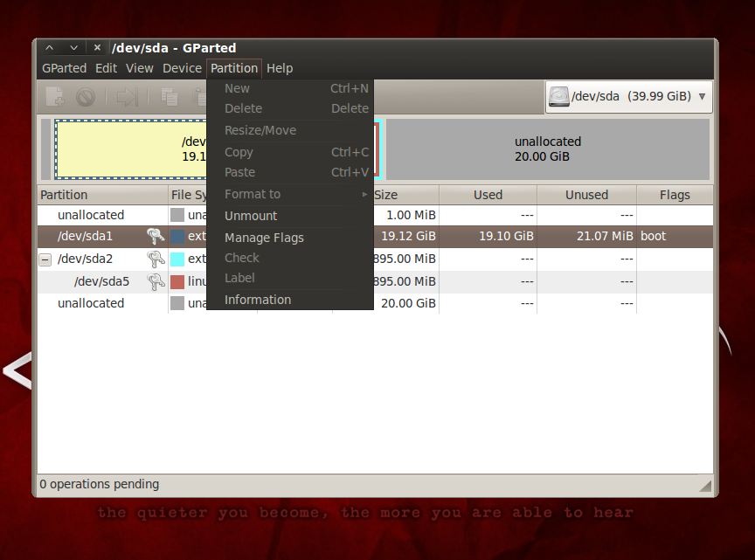The image size is (755, 560).
Task: Select the unallocated 20.00 GiB block in disk map
Action: click(548, 149)
